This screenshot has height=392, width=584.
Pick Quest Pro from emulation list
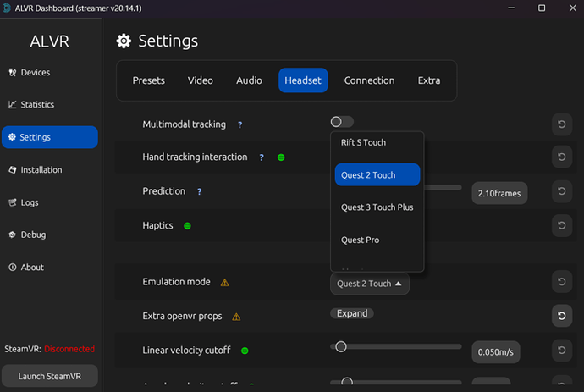pyautogui.click(x=360, y=240)
